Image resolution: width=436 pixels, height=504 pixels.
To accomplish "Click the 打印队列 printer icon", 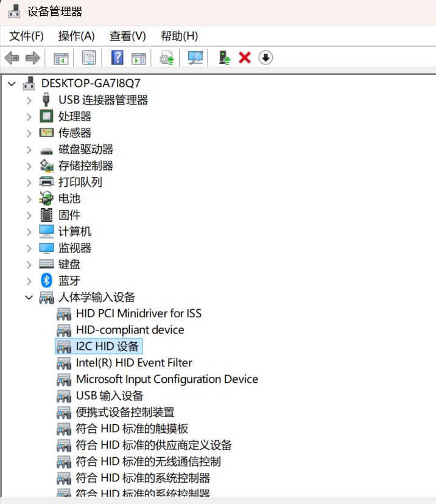I will tap(46, 182).
